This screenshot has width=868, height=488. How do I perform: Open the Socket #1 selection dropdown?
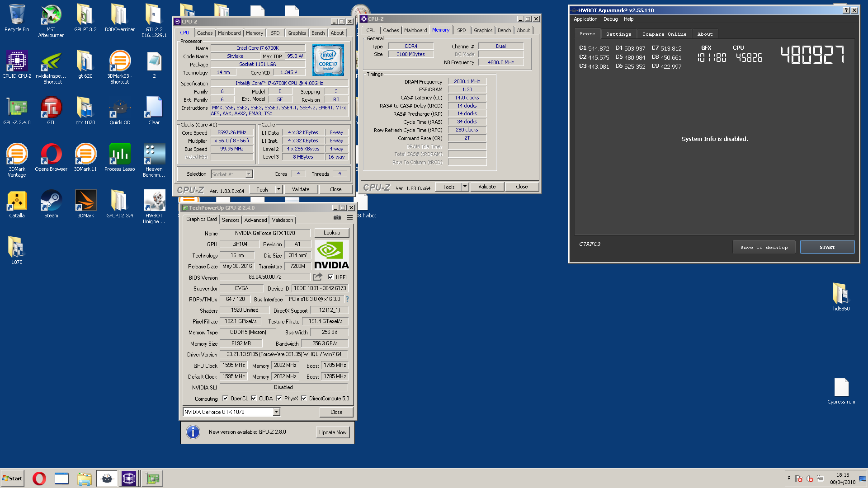coord(249,174)
